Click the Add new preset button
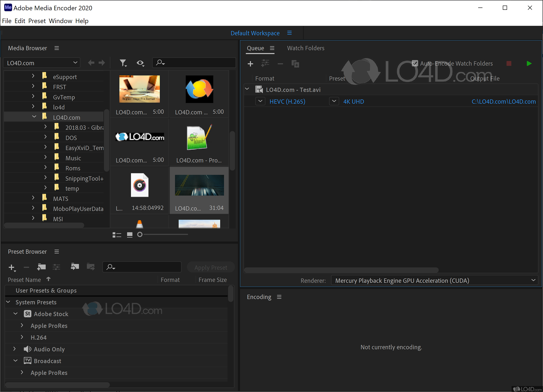The height and width of the screenshot is (392, 543). tap(11, 267)
